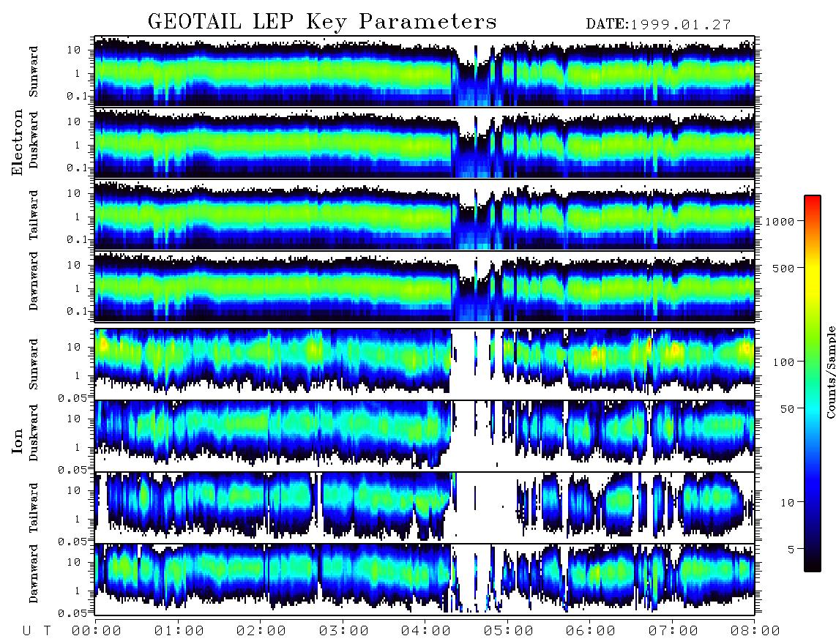Click the 0.1 tick of Electron Dawnward axis
Viewport: 836px width, 644px height.
tap(75, 311)
